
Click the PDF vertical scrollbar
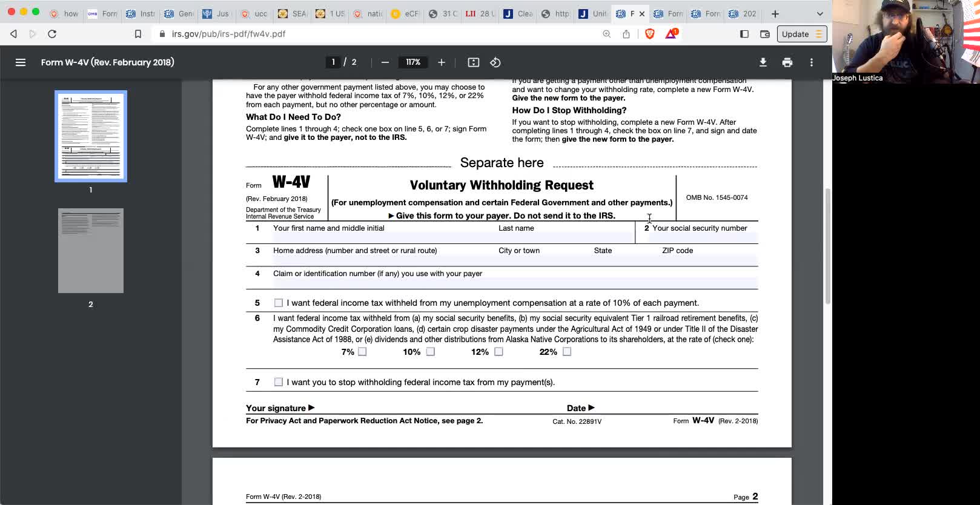(x=827, y=246)
